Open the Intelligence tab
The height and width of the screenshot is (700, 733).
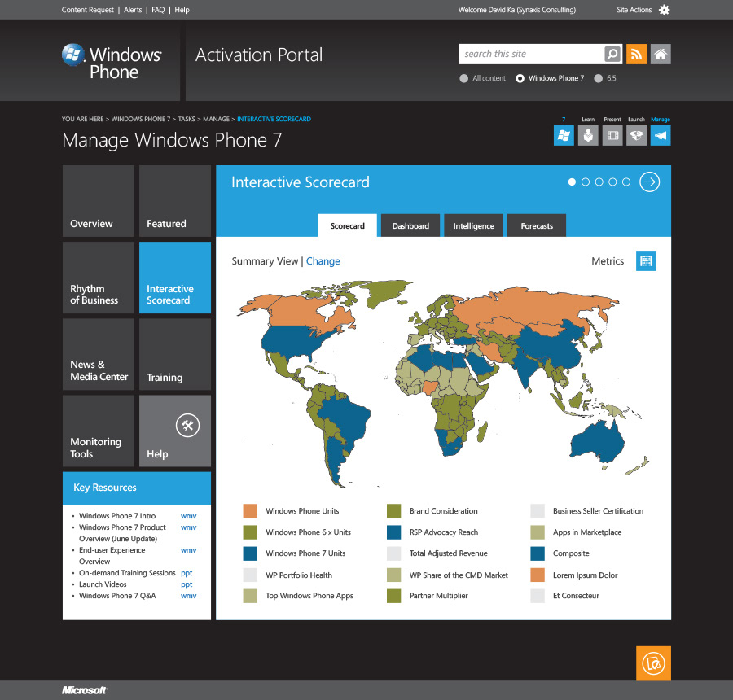(473, 225)
